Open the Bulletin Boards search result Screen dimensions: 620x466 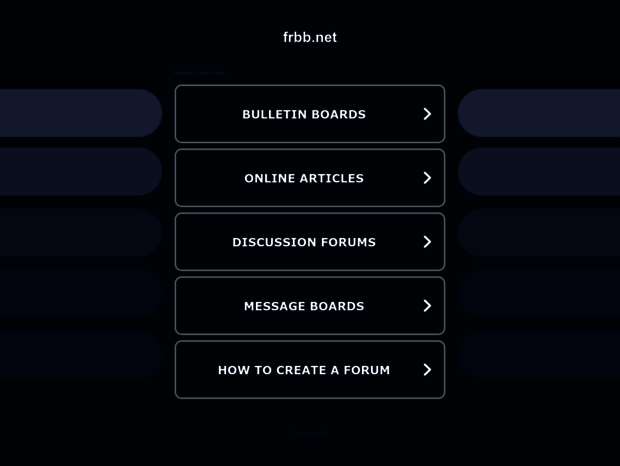(304, 114)
